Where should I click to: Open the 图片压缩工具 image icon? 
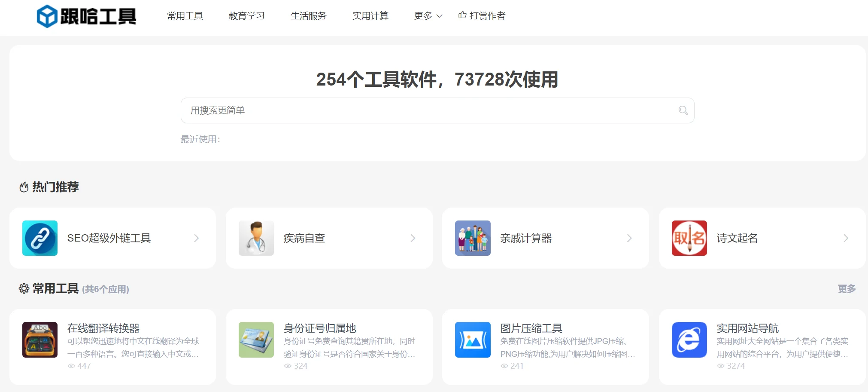473,340
